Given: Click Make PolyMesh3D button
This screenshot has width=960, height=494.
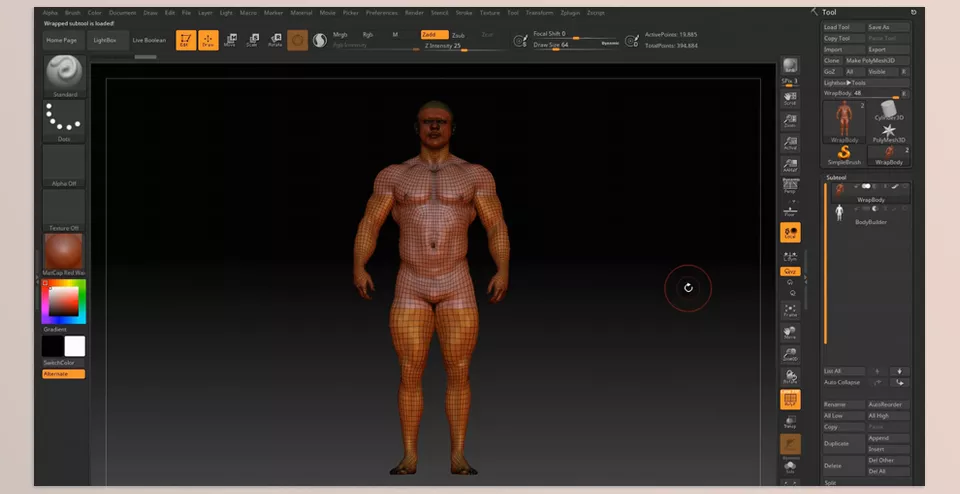Looking at the screenshot, I should tap(877, 61).
